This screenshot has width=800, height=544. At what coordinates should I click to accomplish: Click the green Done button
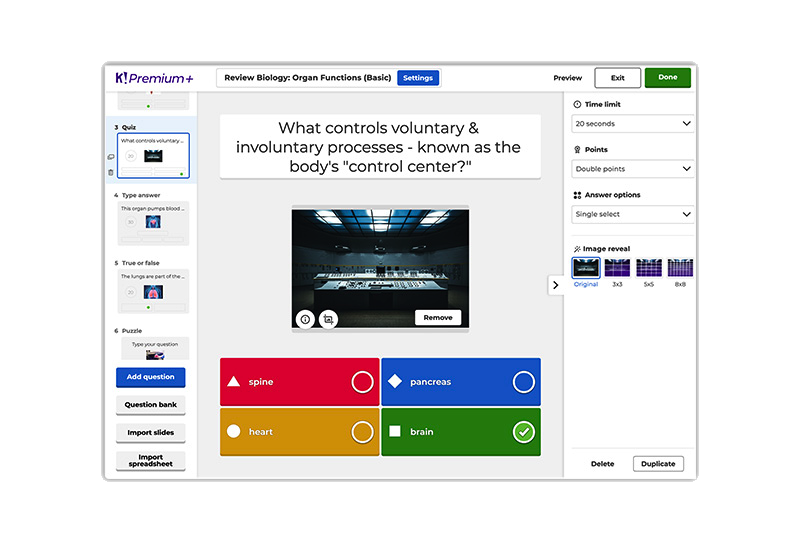point(667,78)
